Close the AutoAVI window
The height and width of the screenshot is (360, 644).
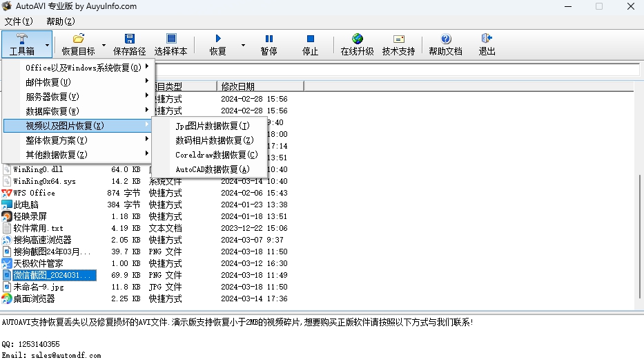[631, 7]
